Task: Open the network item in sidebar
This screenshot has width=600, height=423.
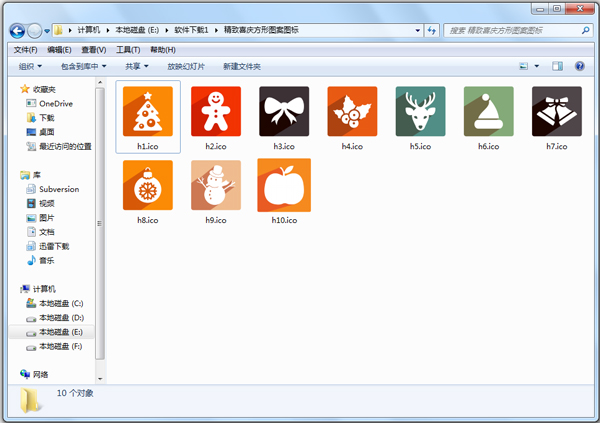Action: pos(40,374)
